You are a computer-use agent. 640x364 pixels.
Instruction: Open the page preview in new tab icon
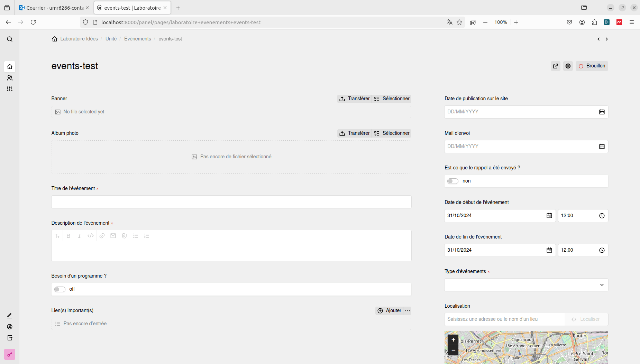556,66
